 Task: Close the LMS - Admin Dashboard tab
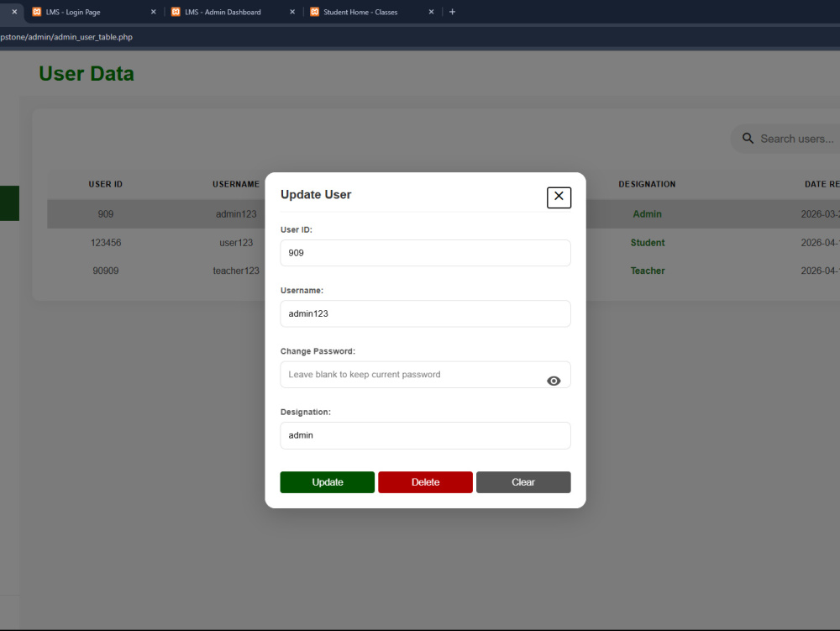292,12
